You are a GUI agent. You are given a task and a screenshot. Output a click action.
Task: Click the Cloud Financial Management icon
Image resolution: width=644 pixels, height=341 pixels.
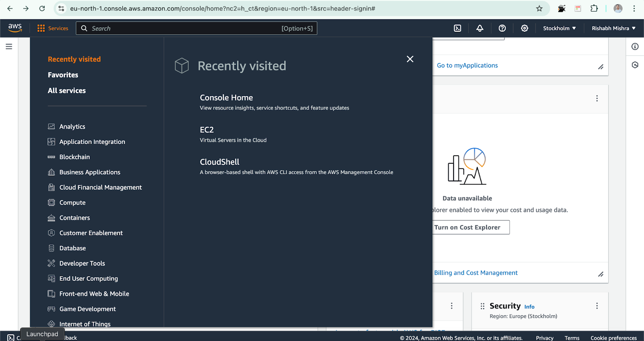coord(52,187)
